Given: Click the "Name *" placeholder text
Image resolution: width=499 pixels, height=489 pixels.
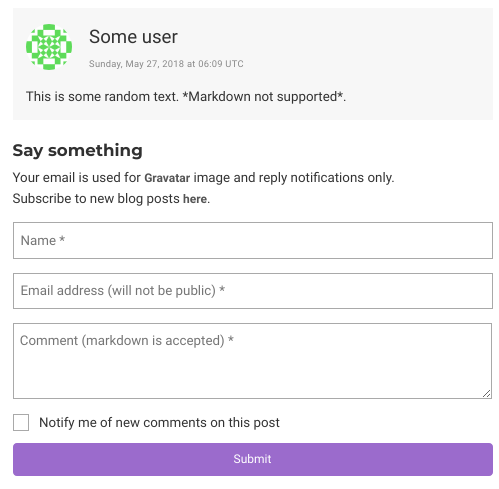Looking at the screenshot, I should click(x=43, y=240).
